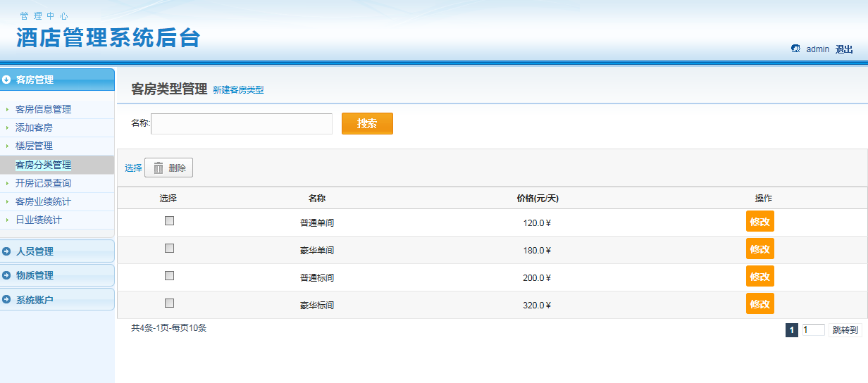Screen dimensions: 868x383
Task: Tick checkbox for 豪华单间 row
Action: click(169, 248)
